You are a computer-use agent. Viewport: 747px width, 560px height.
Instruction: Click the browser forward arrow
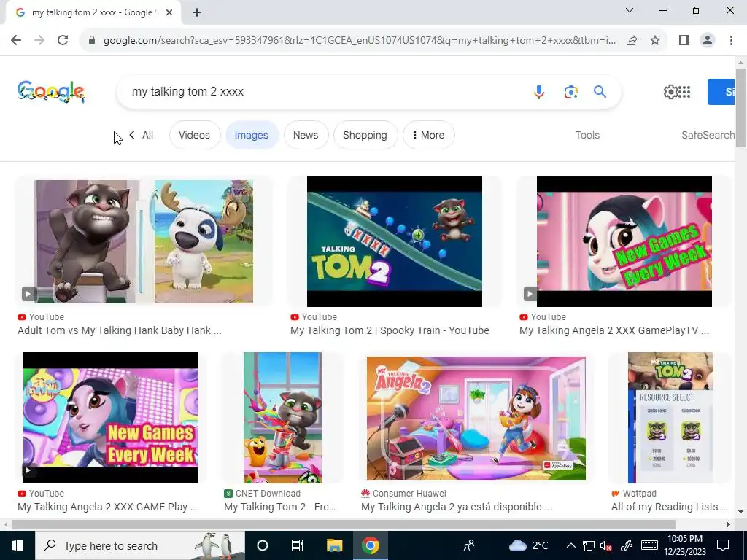[39, 40]
